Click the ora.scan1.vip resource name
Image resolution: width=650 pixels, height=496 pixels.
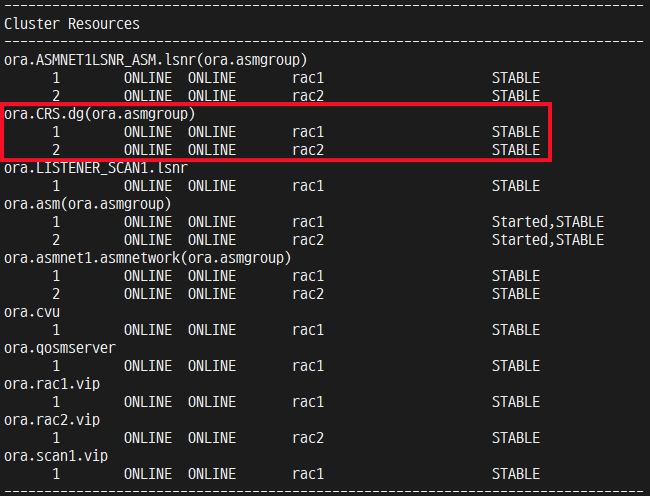(56, 456)
